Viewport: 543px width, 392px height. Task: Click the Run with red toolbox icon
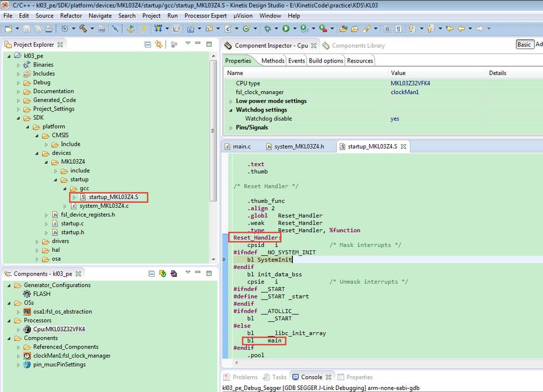pyautogui.click(x=323, y=29)
